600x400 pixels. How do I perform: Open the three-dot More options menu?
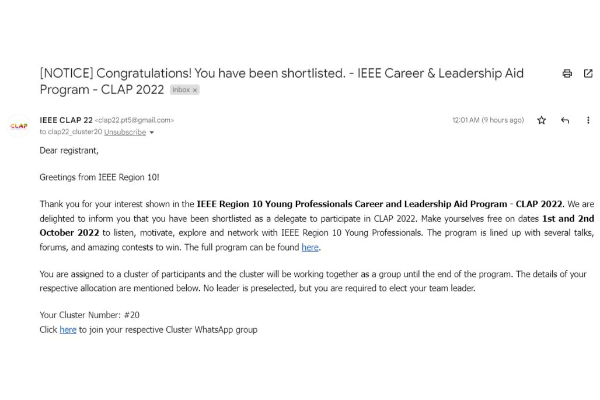(x=587, y=120)
